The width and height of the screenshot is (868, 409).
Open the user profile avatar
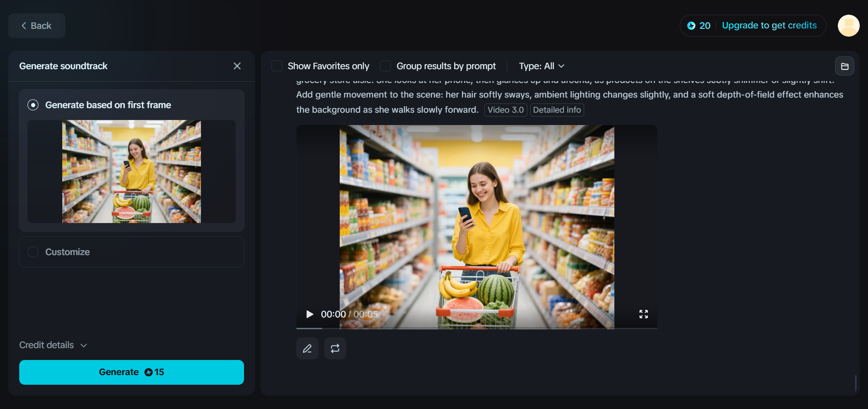coord(849,26)
